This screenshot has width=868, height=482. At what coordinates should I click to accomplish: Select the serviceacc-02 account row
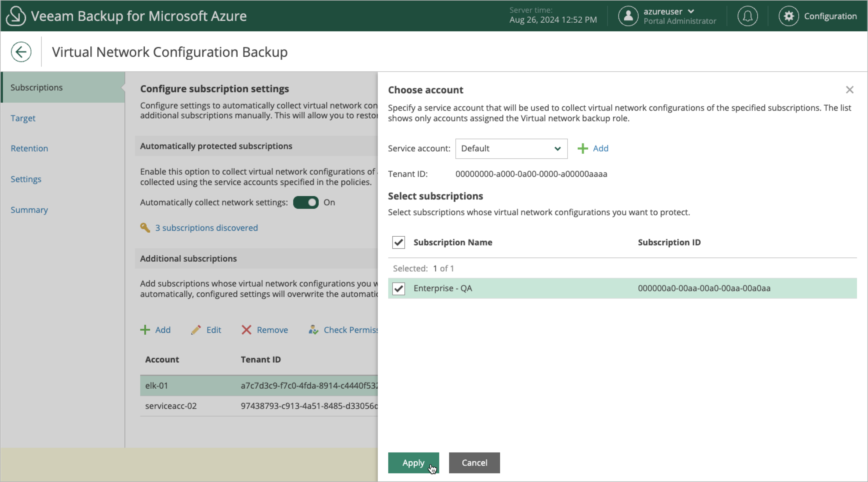[259, 406]
